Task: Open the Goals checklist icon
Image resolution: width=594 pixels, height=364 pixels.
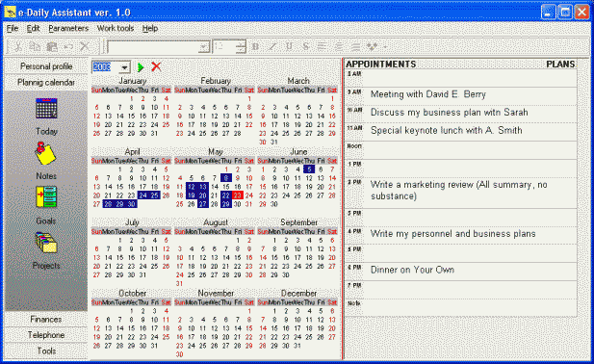Action: point(46,197)
